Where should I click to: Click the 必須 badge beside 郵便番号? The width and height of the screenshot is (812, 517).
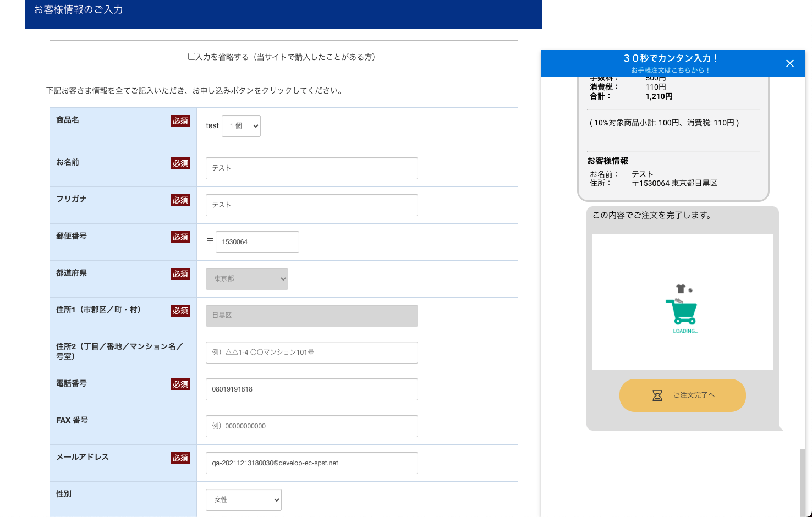[x=180, y=237]
